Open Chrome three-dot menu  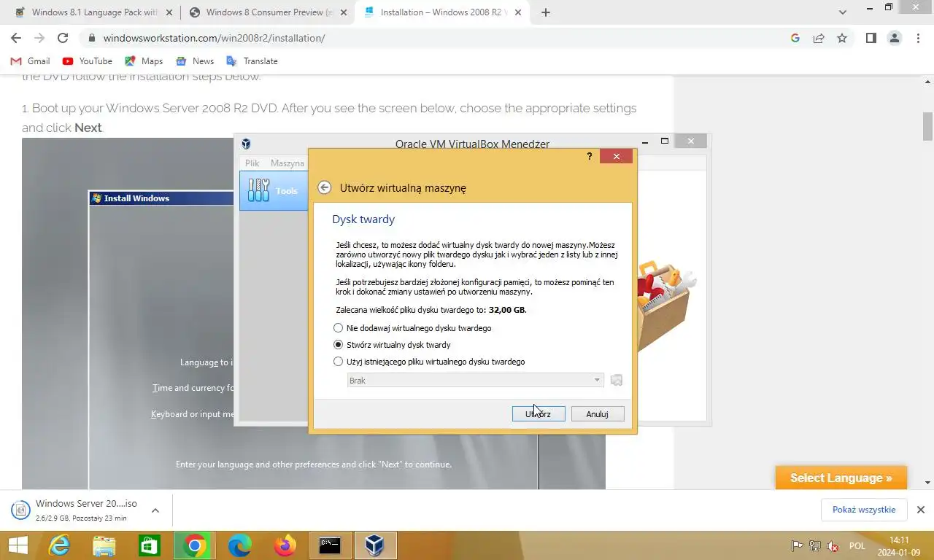[919, 38]
